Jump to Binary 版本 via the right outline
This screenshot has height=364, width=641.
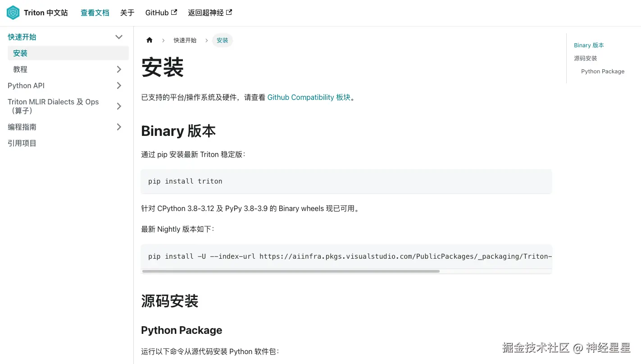point(588,45)
